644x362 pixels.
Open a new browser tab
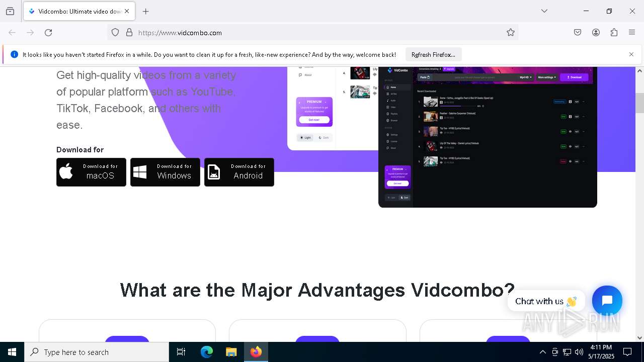pyautogui.click(x=146, y=11)
